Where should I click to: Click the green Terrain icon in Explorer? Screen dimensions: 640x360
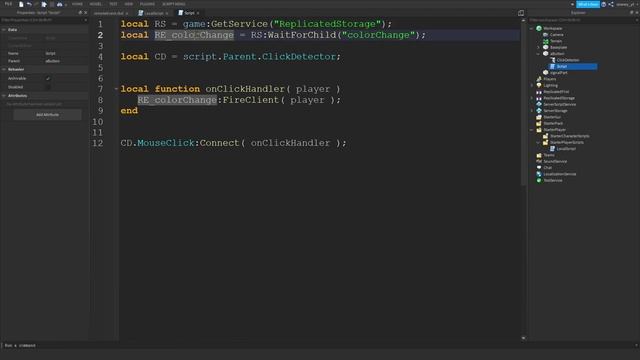[x=545, y=41]
